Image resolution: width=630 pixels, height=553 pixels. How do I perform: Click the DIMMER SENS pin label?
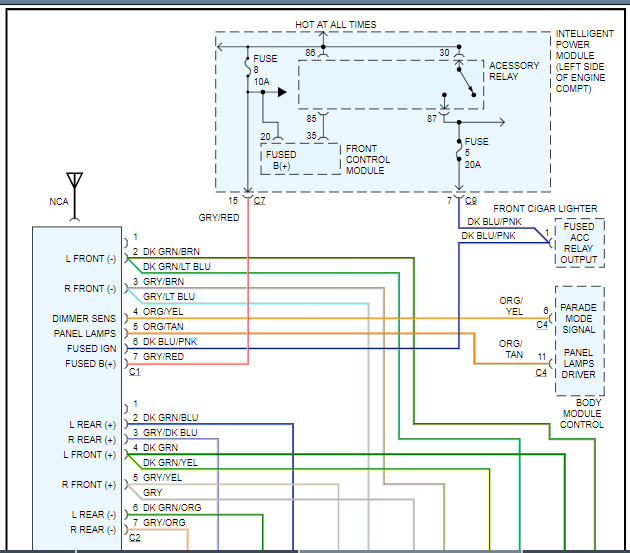[x=84, y=318]
